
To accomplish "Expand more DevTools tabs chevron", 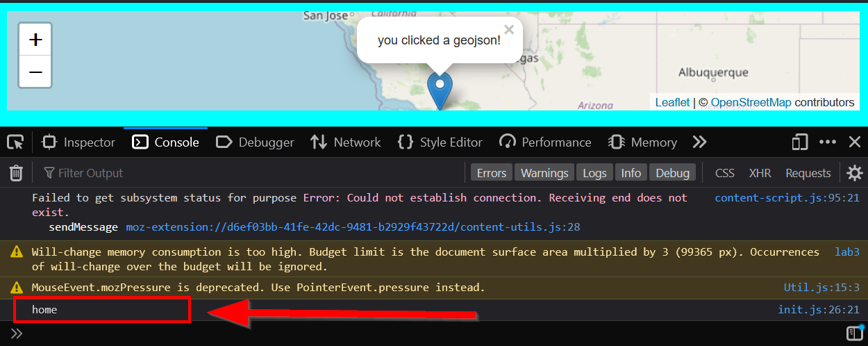I will pos(699,142).
